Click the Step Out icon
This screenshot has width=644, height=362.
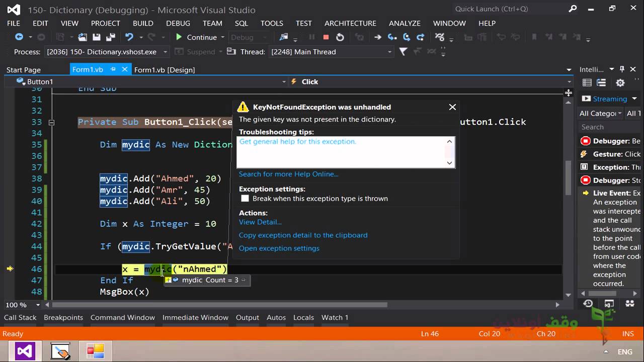[421, 37]
